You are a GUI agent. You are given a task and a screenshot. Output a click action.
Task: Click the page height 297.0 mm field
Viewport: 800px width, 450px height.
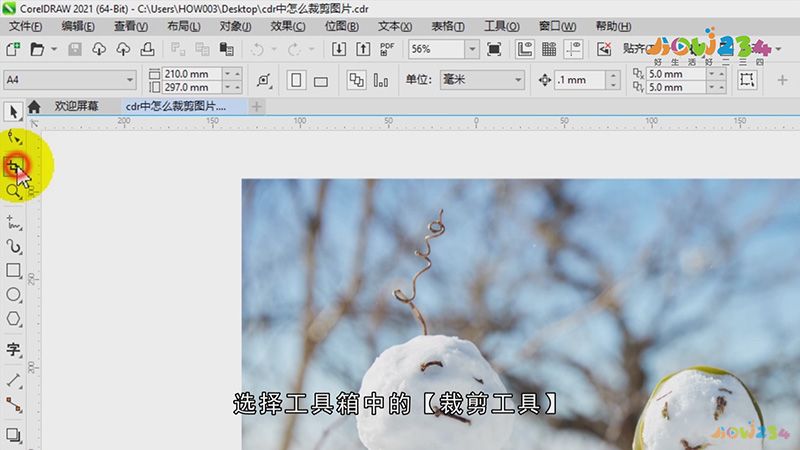191,87
